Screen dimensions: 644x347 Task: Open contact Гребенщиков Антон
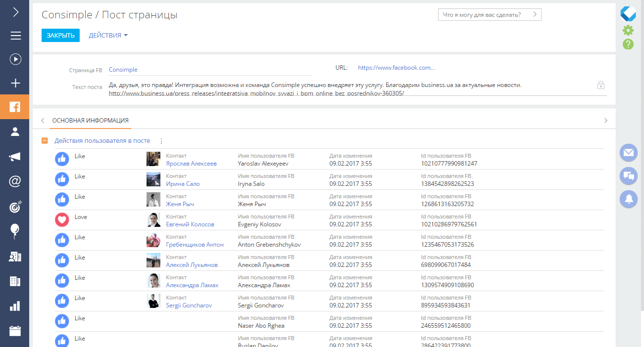point(195,245)
